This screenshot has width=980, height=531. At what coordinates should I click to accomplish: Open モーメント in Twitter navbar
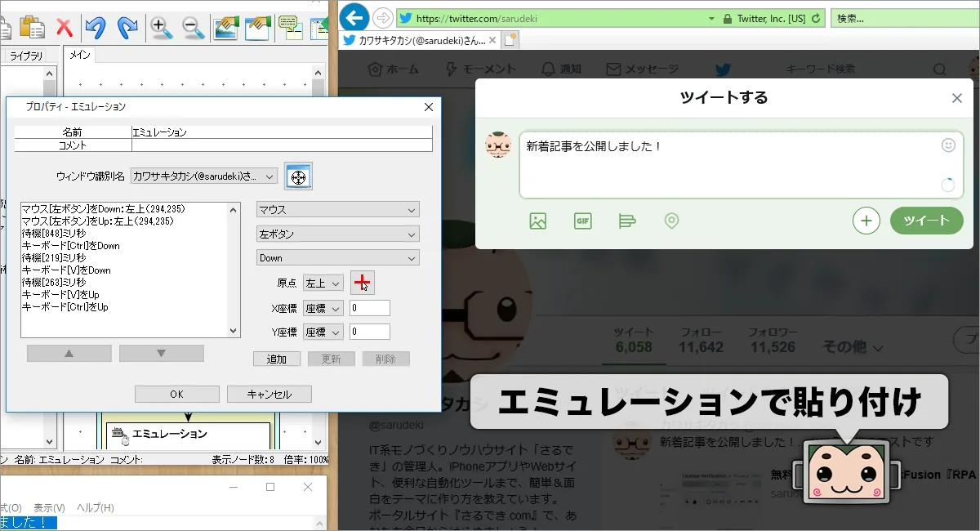coord(480,69)
